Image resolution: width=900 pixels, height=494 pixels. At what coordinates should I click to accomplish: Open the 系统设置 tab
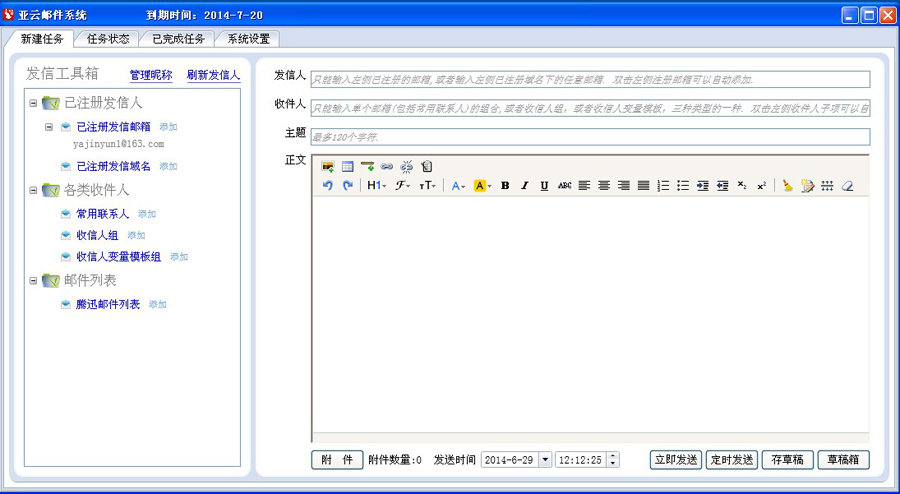[248, 39]
